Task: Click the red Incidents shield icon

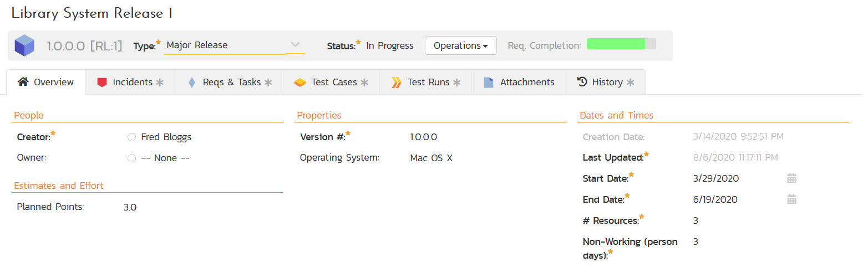Action: (101, 83)
